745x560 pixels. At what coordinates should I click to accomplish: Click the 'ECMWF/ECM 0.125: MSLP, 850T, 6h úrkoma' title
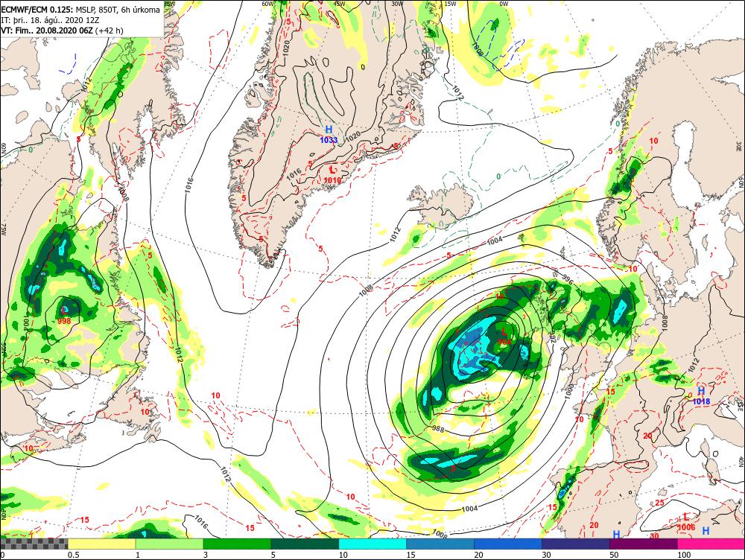[80, 10]
